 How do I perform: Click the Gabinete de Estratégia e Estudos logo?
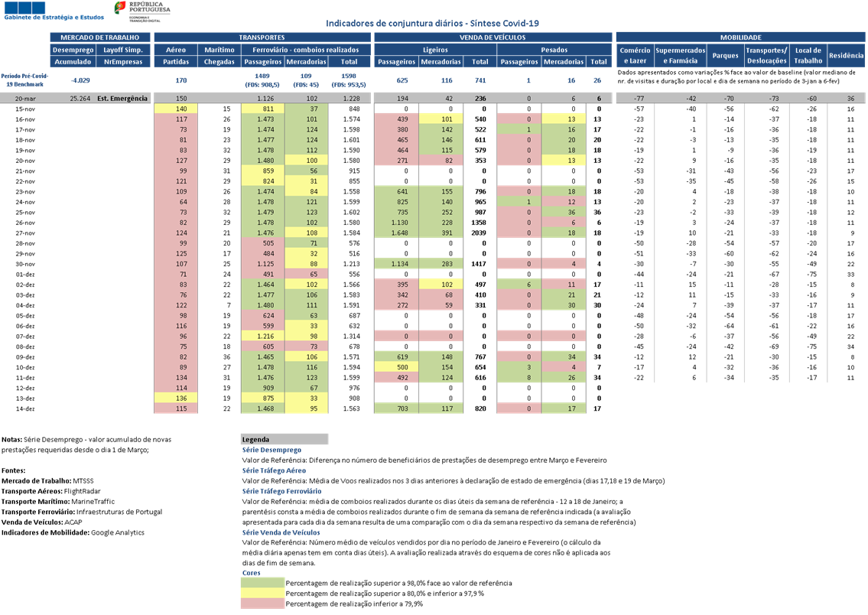coord(54,11)
